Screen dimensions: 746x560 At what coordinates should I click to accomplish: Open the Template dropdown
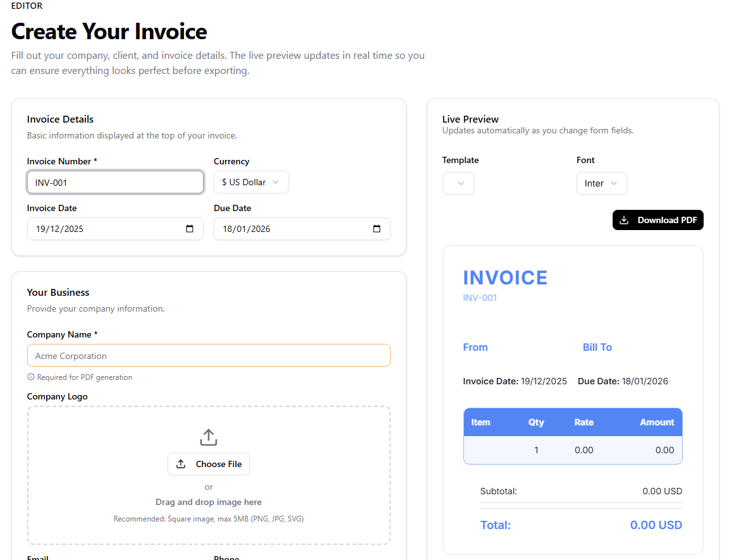pos(458,183)
